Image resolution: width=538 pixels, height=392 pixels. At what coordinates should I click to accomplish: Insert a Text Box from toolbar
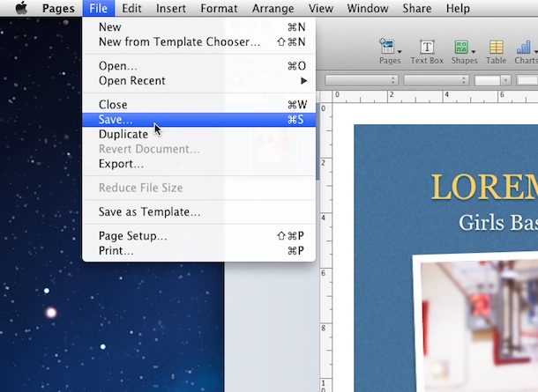click(x=427, y=51)
